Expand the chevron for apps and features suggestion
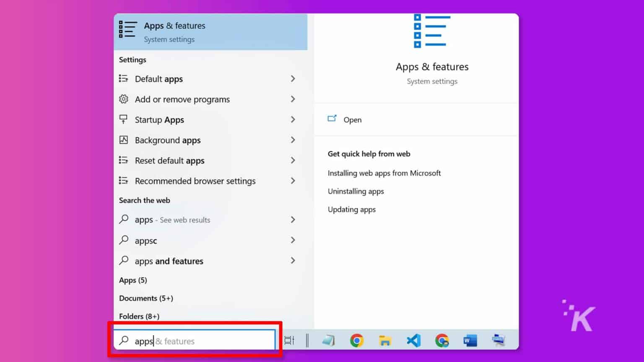 point(293,261)
